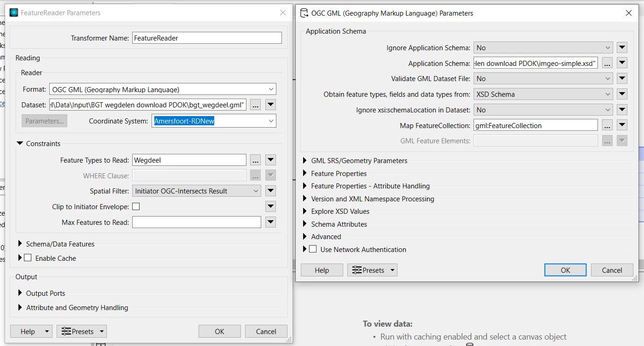644x346 pixels.
Task: Open Presets menu in GML Parameters dialog
Action: [372, 270]
